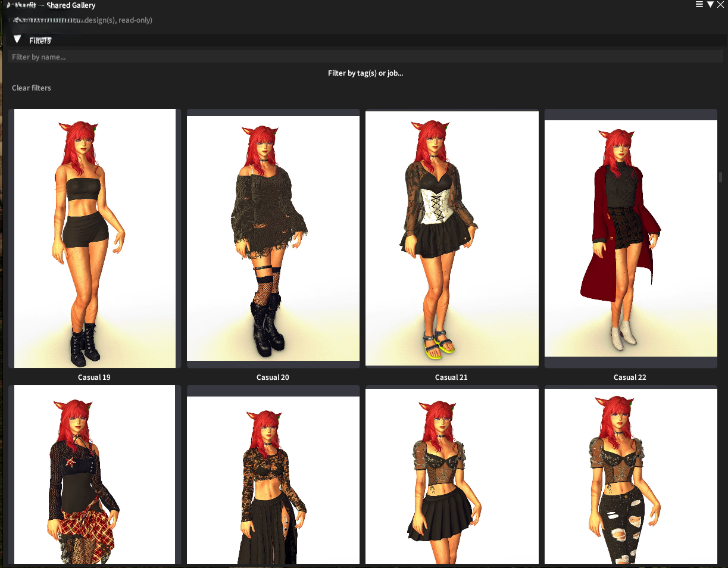This screenshot has height=568, width=728.
Task: Select the Casual 21 outfit thumbnail
Action: (452, 238)
